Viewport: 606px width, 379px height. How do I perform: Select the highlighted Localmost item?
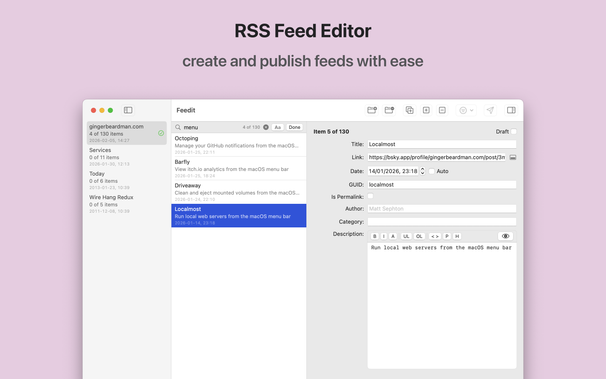point(239,216)
